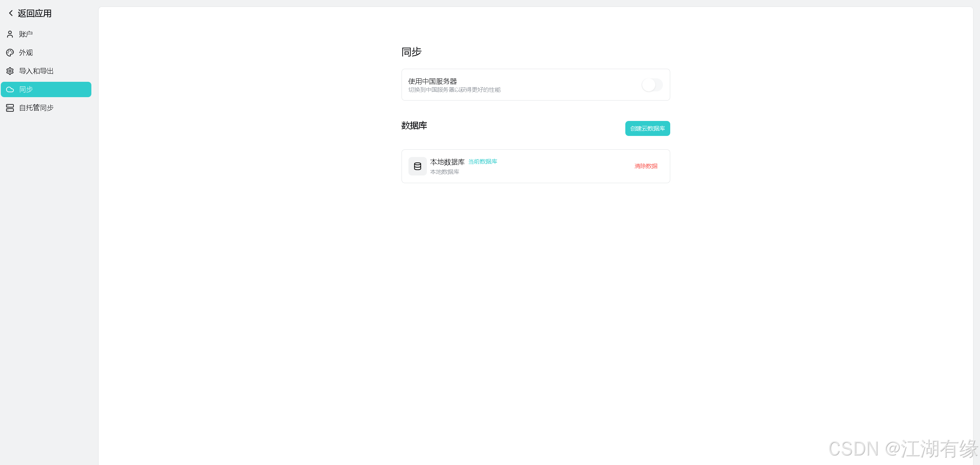The width and height of the screenshot is (980, 465).
Task: Select 导入和导出 in the sidebar
Action: pos(36,71)
